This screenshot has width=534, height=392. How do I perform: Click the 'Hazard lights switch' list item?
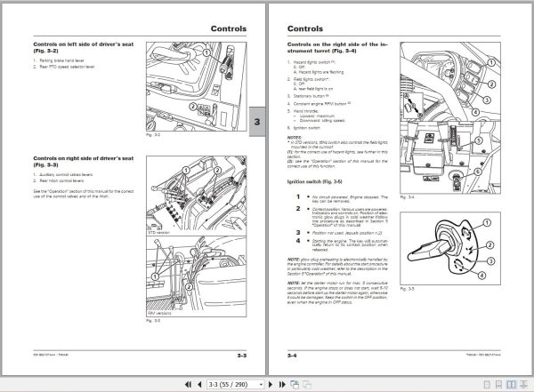[x=311, y=62]
